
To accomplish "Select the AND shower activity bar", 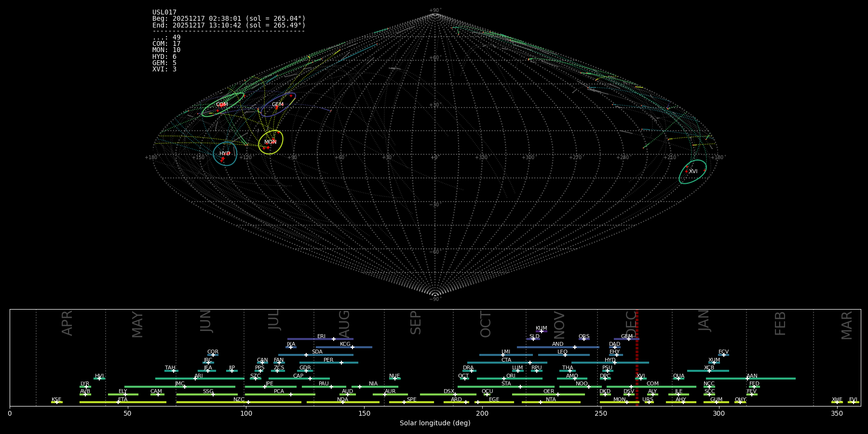I will click(557, 347).
